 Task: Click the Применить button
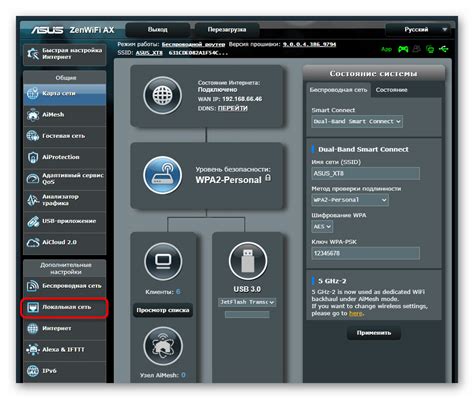(x=374, y=333)
